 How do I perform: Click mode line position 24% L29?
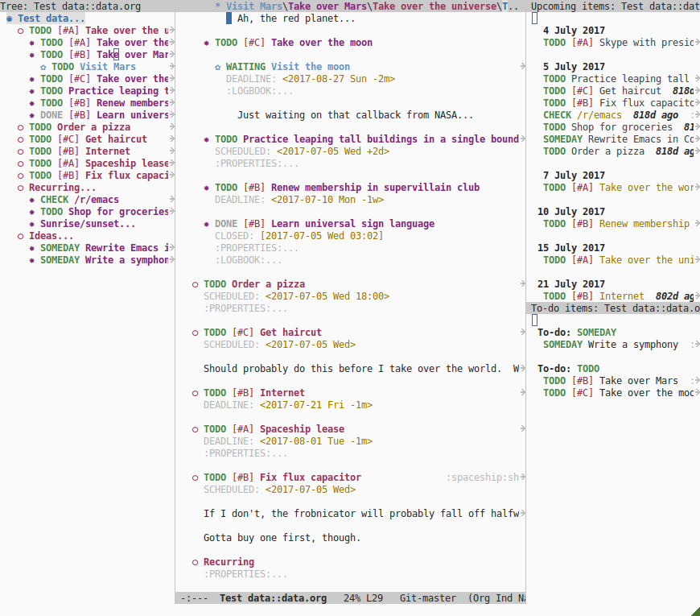click(364, 597)
